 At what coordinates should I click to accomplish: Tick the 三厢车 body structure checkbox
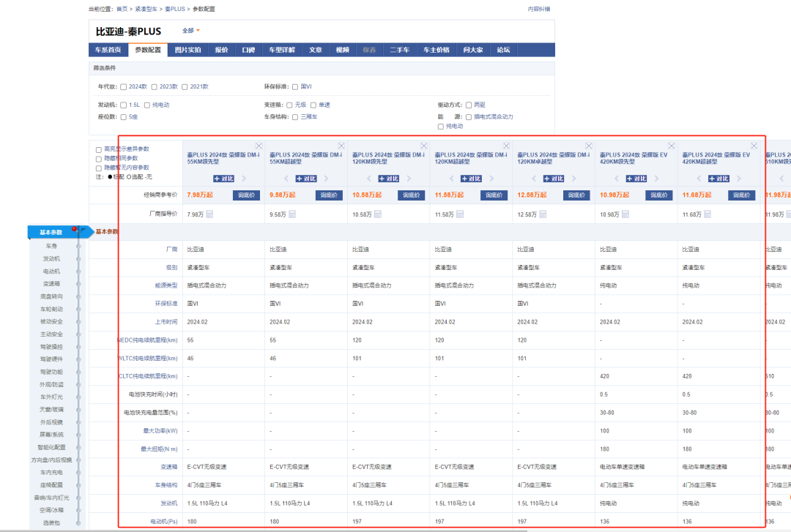coord(295,117)
